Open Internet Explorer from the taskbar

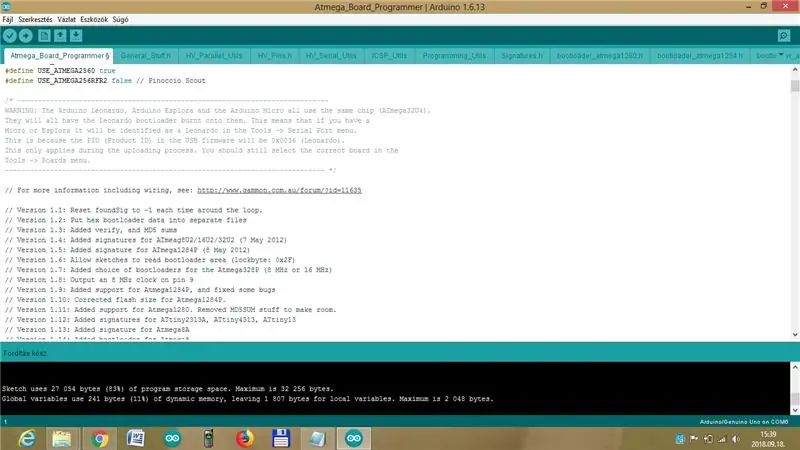(x=27, y=438)
